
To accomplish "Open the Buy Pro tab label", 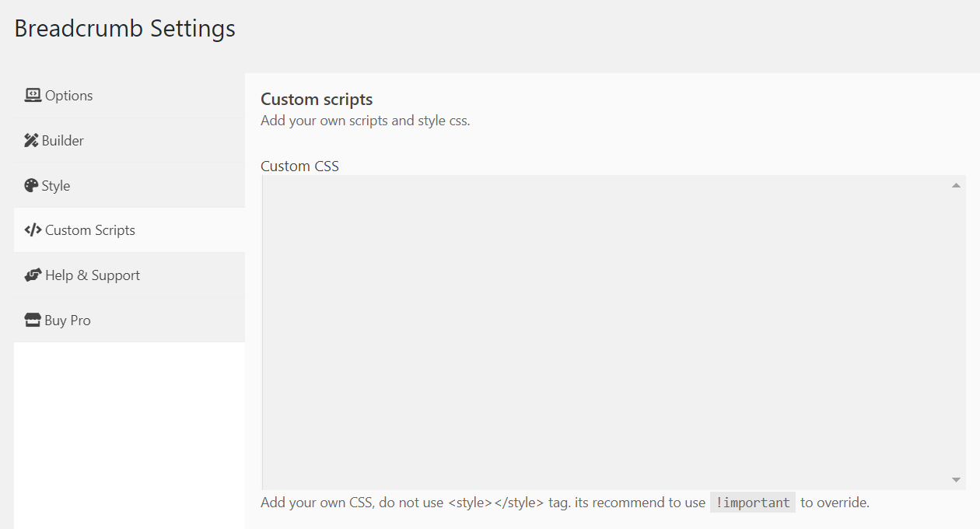I will click(68, 321).
